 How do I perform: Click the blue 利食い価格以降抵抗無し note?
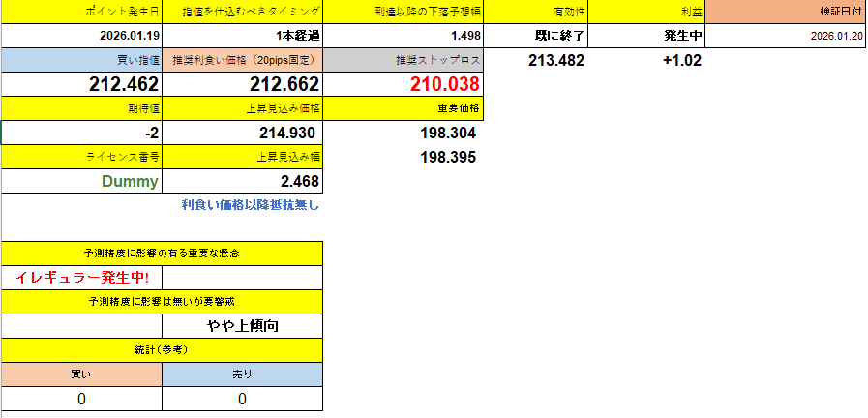(x=251, y=205)
